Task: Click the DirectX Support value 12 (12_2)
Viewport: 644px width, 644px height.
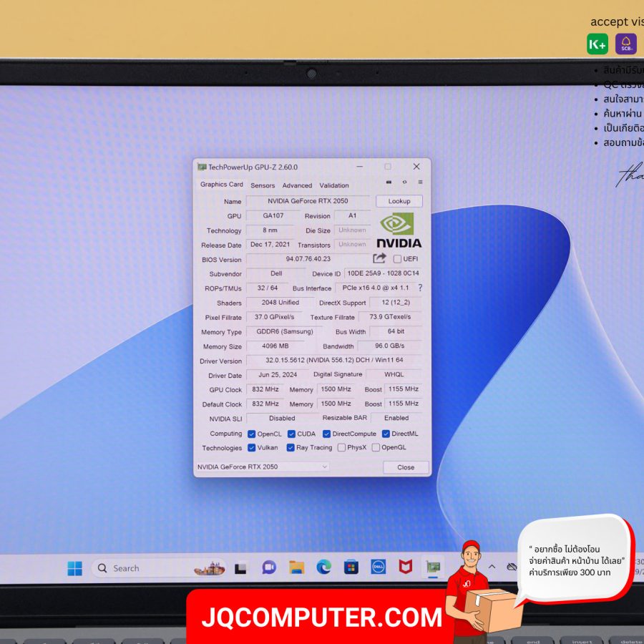Action: tap(396, 303)
